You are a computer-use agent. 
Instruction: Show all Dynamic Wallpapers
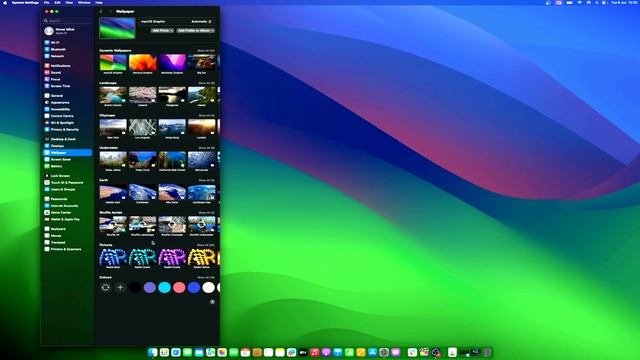206,51
